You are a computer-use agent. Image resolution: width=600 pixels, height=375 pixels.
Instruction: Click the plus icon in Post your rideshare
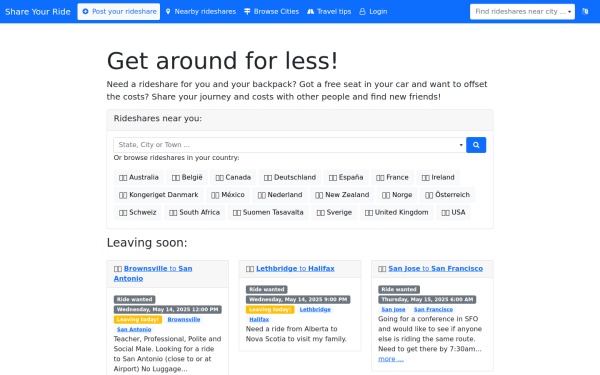tap(85, 11)
